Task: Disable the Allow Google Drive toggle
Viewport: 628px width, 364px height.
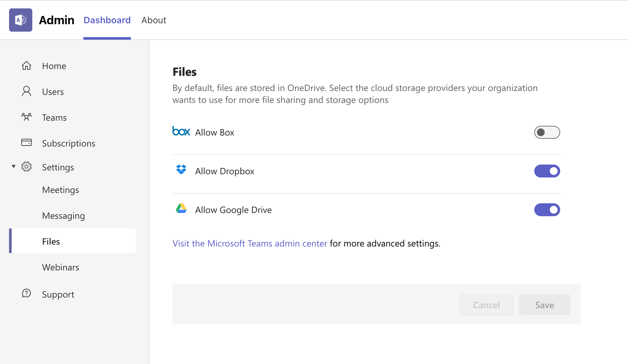Action: (547, 210)
